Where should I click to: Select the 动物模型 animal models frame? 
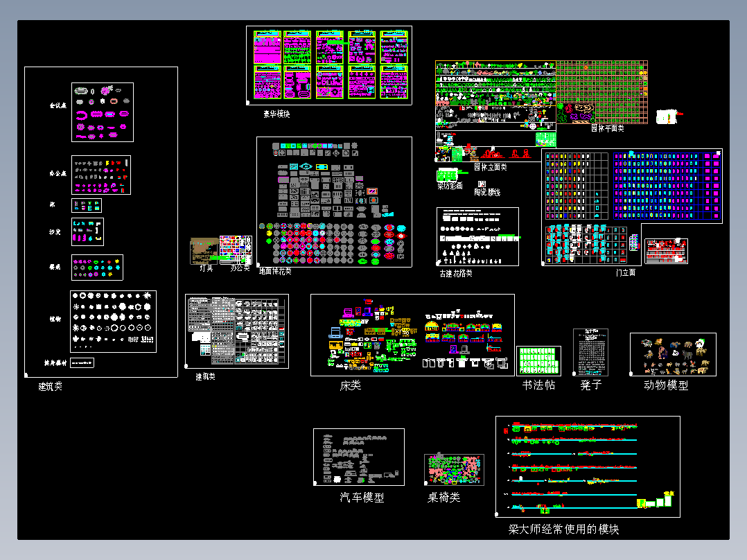pyautogui.click(x=673, y=355)
